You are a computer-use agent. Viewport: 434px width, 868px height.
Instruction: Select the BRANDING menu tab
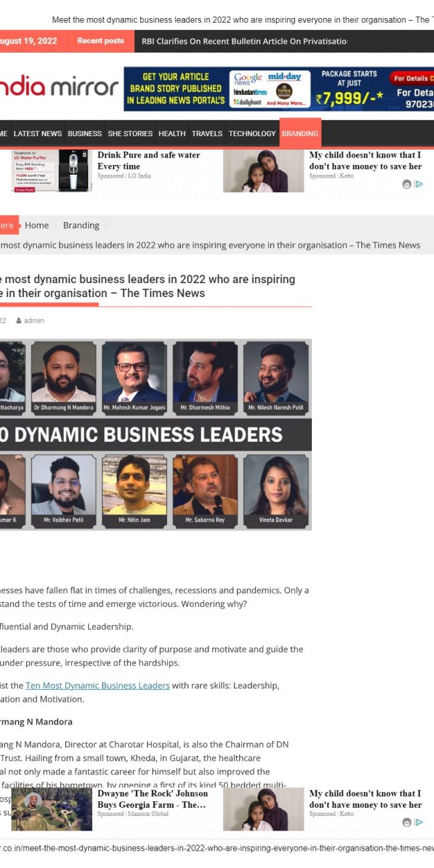[x=300, y=133]
